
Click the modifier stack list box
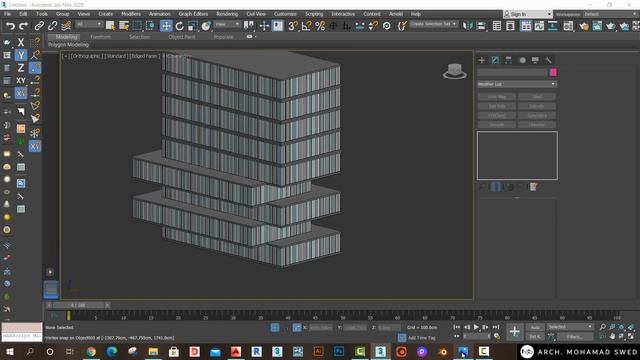(x=517, y=156)
